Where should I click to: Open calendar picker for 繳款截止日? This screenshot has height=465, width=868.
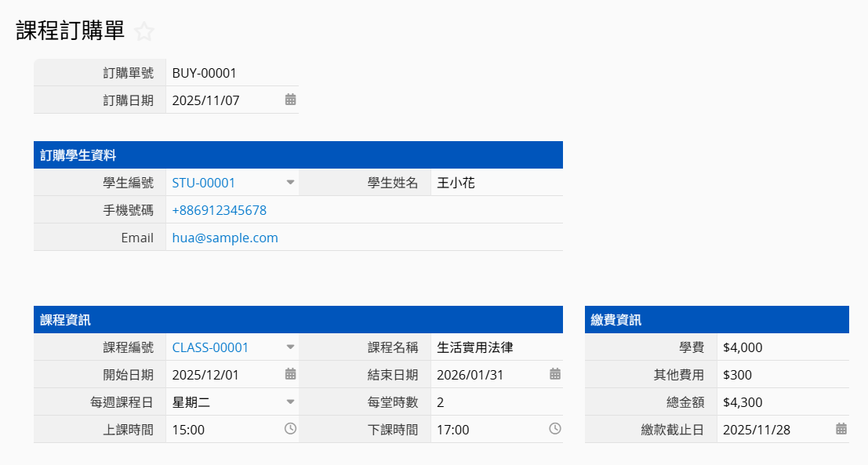(x=841, y=429)
